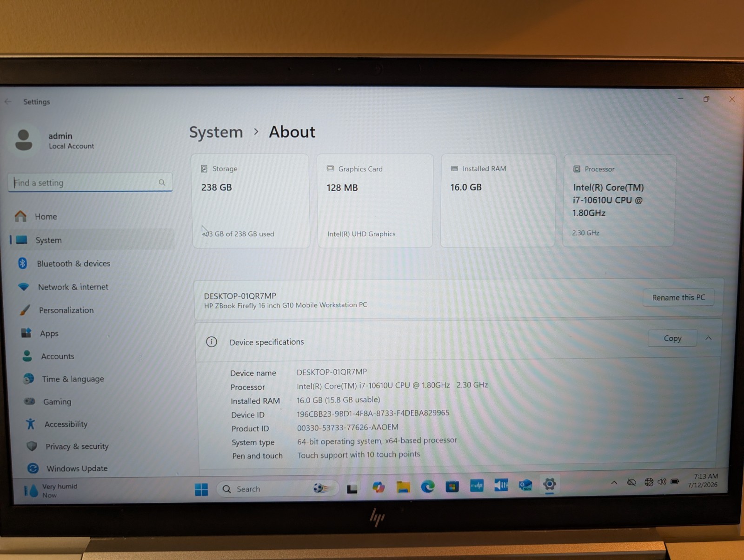The height and width of the screenshot is (560, 744).
Task: Open the Graphics Card 128 MB card
Action: pos(375,200)
